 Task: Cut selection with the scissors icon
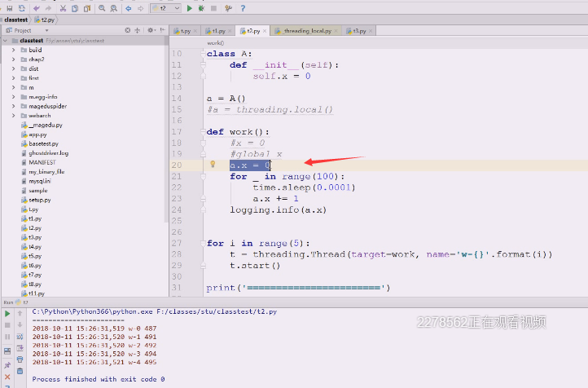tap(63, 8)
